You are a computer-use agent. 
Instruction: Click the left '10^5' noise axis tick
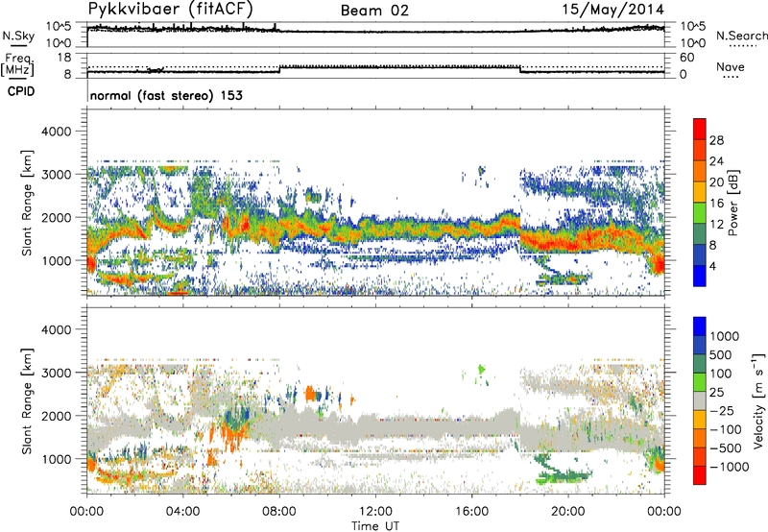click(x=59, y=27)
